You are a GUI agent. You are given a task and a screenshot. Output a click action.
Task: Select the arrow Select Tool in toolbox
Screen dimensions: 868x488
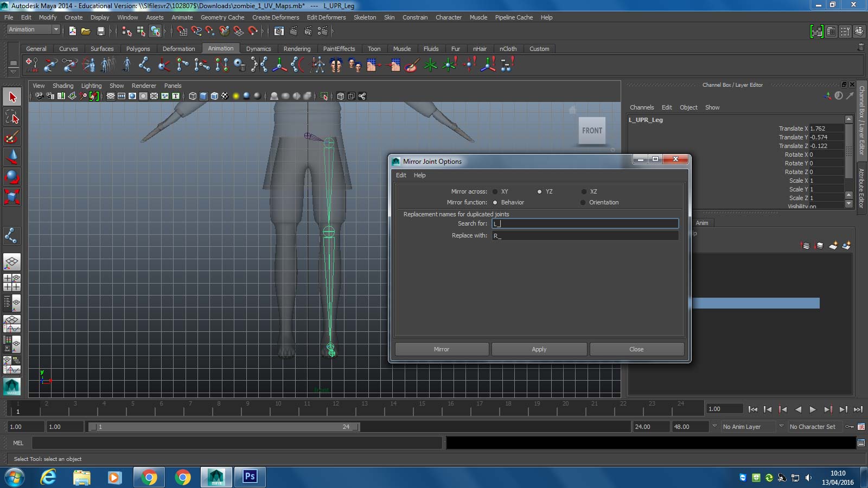point(12,97)
